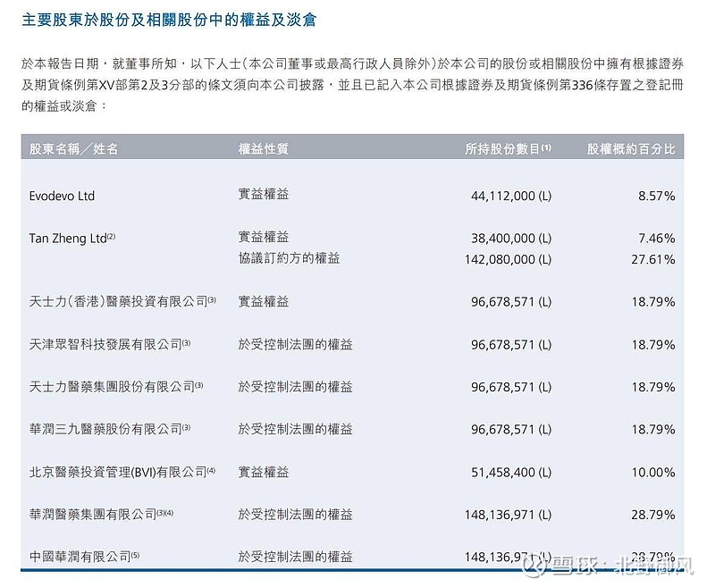Click shareholder 華潤三九醫藥股份有限公司
The image size is (715, 588).
coord(110,429)
